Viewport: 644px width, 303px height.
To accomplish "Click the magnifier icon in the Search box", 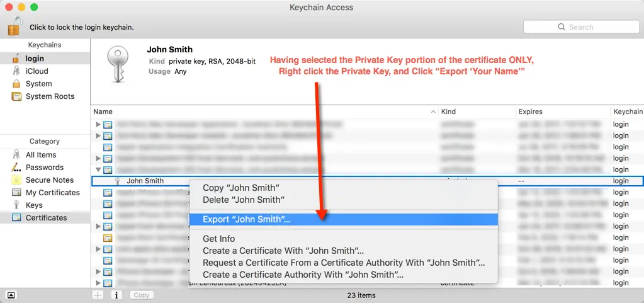I will pos(562,27).
